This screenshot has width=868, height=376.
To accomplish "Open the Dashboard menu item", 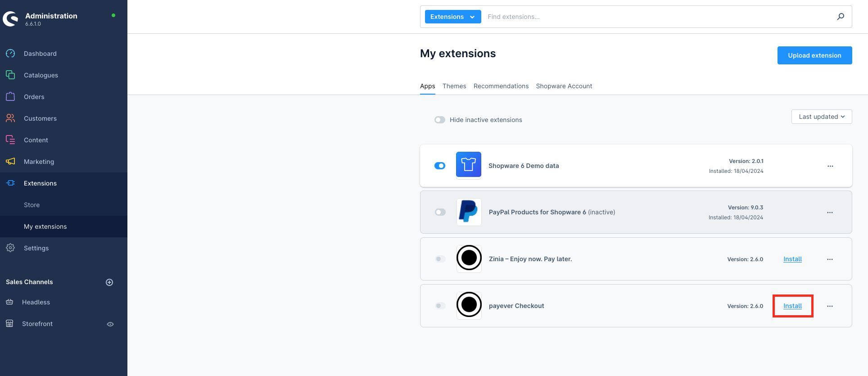I will tap(63, 54).
